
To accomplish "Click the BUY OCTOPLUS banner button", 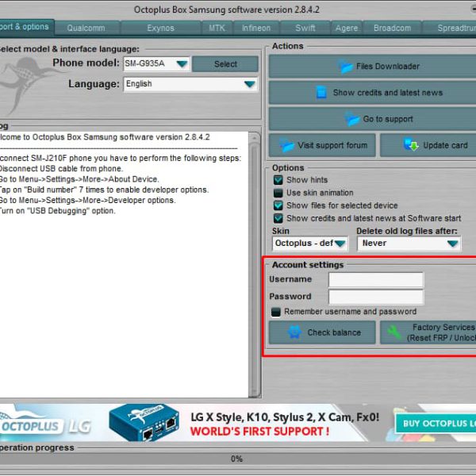I will click(437, 424).
